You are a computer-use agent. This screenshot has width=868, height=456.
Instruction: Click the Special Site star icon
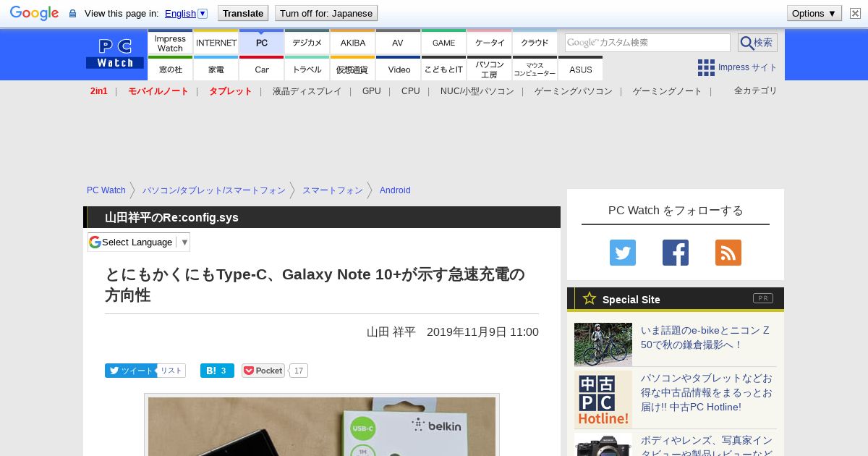[x=590, y=298]
